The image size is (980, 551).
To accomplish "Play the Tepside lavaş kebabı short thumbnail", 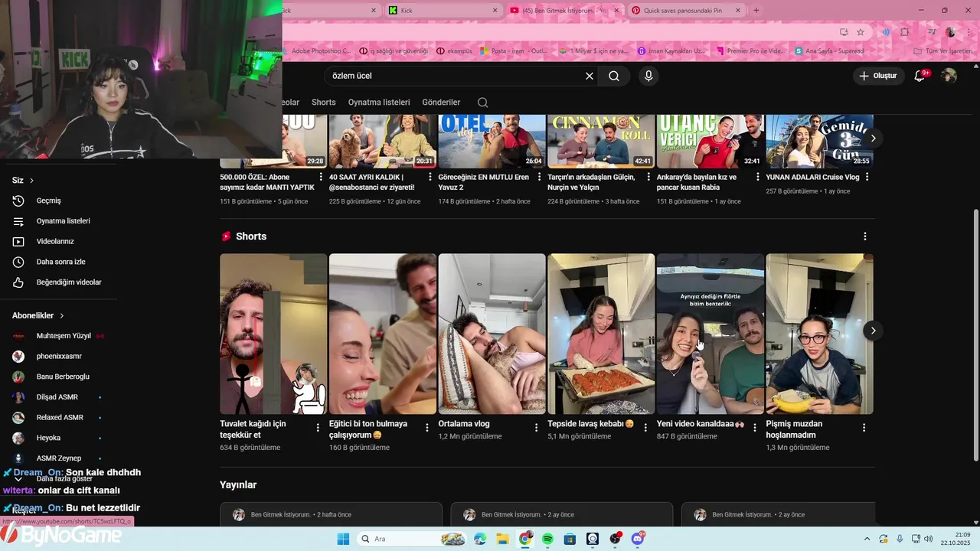I will click(601, 334).
